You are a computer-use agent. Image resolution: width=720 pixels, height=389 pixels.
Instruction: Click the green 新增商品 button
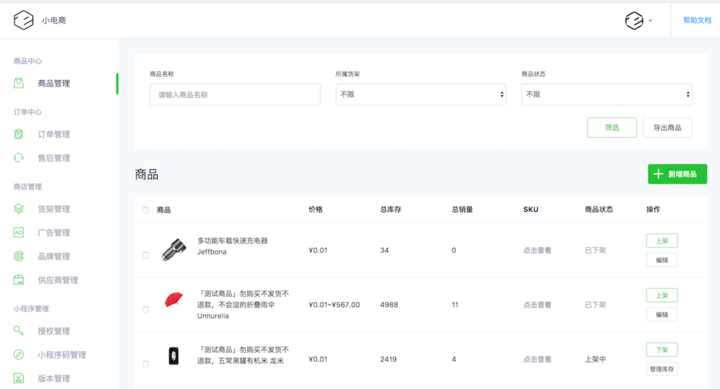677,174
